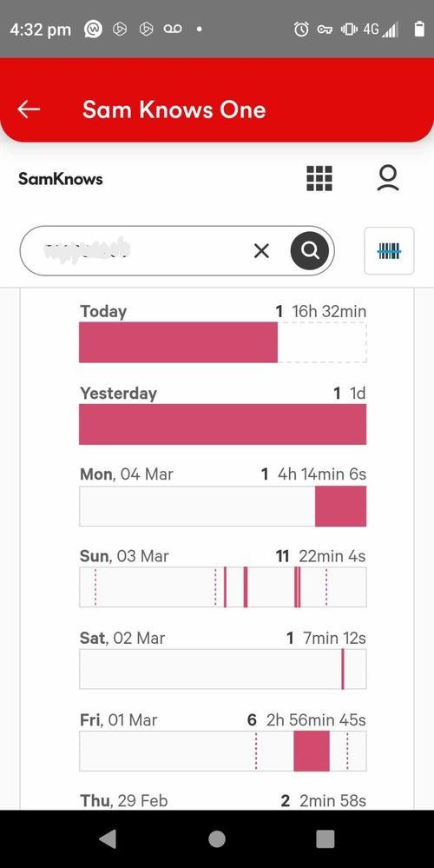Click the SamKnows logo text
Viewport: 434px width, 868px height.
(x=60, y=179)
